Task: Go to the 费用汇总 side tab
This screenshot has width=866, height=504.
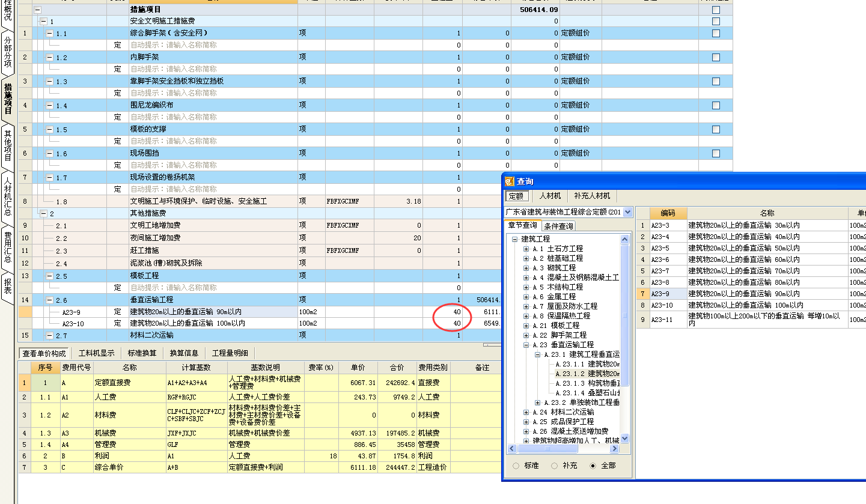Action: click(8, 246)
